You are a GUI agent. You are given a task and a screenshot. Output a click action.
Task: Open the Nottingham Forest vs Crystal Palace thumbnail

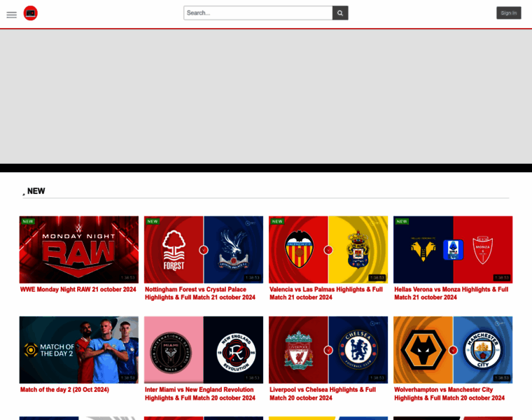click(204, 250)
